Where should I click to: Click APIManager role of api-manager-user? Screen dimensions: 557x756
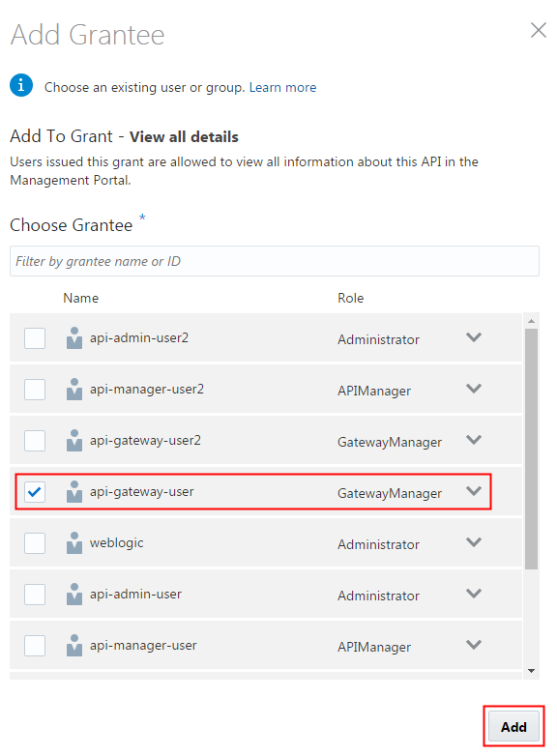click(374, 648)
